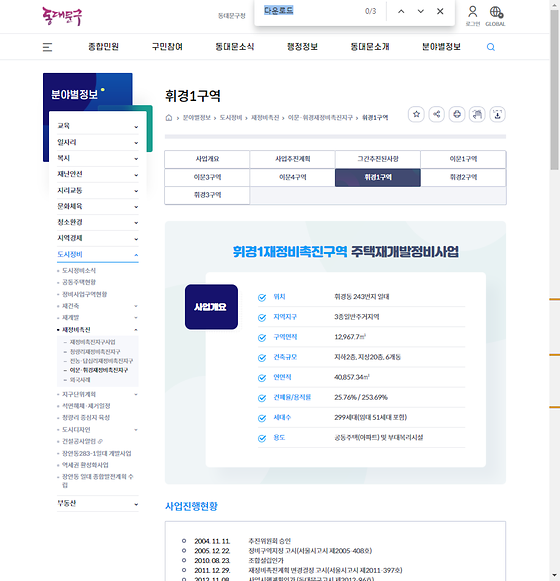
Task: Switch to the 사업추진계획 tab
Action: (x=292, y=159)
